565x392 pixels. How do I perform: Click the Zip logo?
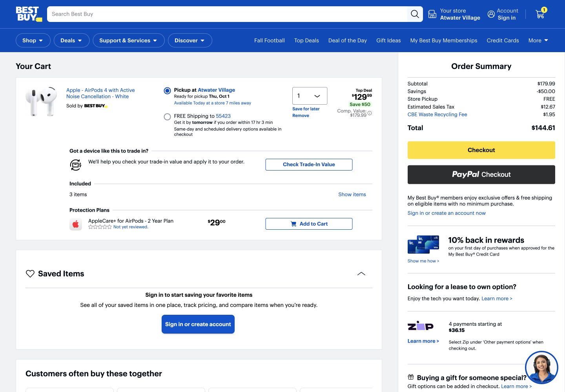coord(421,326)
